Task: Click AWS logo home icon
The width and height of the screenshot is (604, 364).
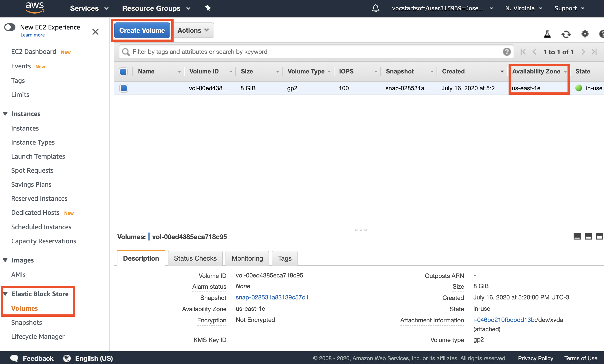Action: pos(35,8)
